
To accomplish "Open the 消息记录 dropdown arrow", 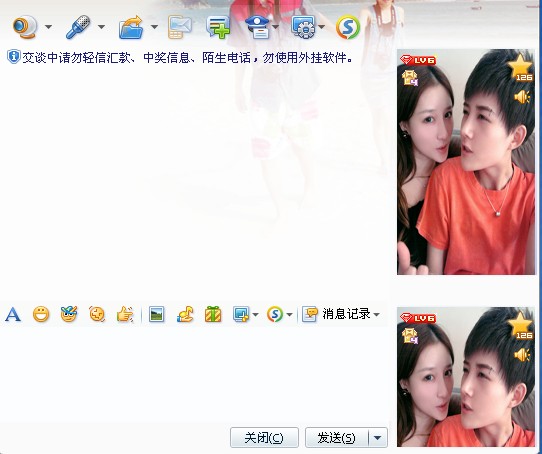I will pos(377,315).
